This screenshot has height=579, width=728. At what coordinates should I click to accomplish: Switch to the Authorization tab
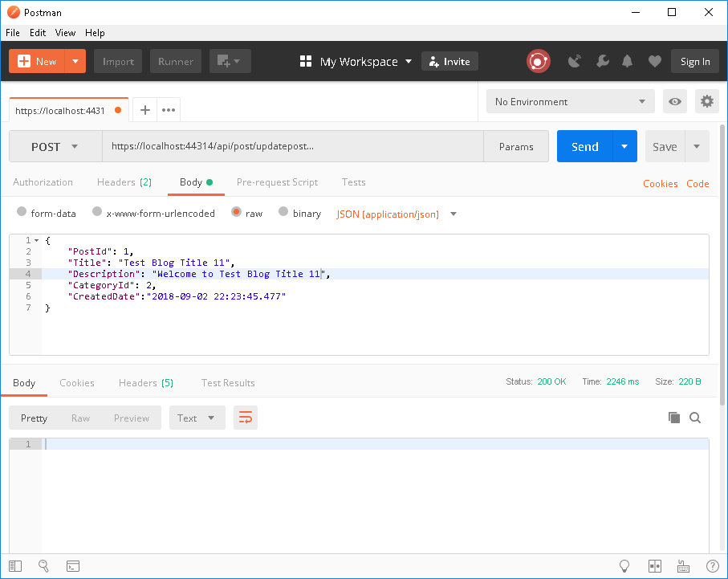point(43,182)
